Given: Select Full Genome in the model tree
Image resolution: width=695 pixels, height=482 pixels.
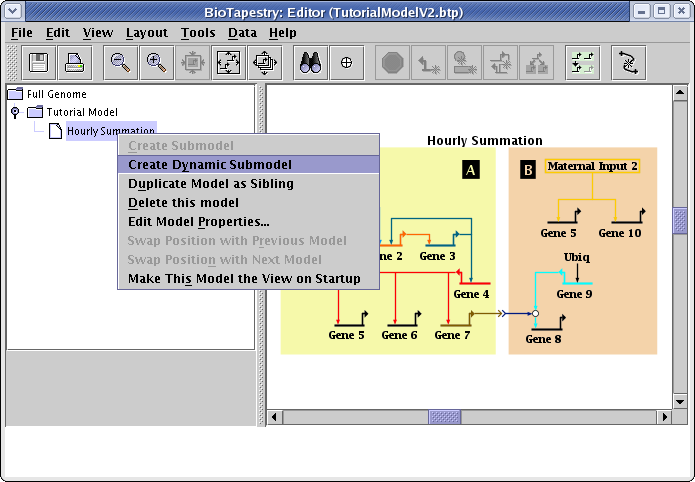Looking at the screenshot, I should click(56, 94).
